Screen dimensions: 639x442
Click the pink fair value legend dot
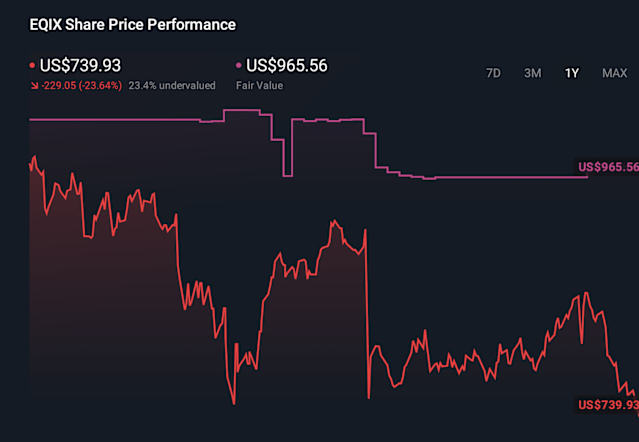[238, 66]
